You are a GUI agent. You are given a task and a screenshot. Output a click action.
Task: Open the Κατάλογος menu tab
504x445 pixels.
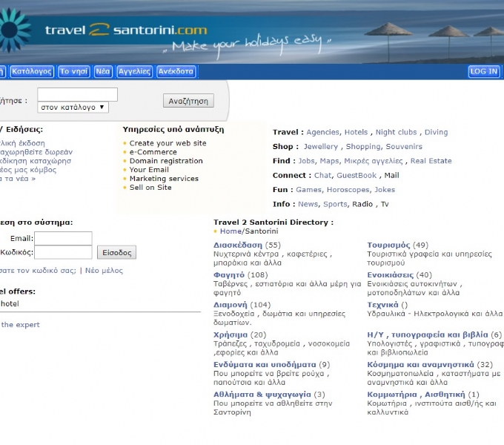[x=32, y=71]
